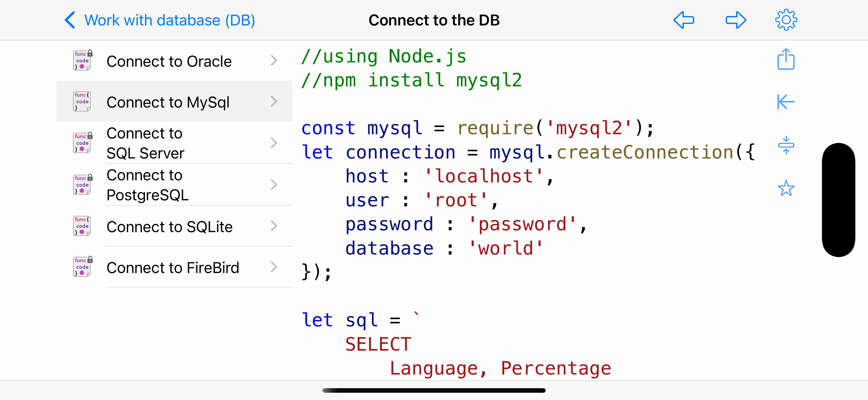Screen dimensions: 868x400
Task: Click the navigate forward arrow in the toolbar
Action: click(735, 20)
